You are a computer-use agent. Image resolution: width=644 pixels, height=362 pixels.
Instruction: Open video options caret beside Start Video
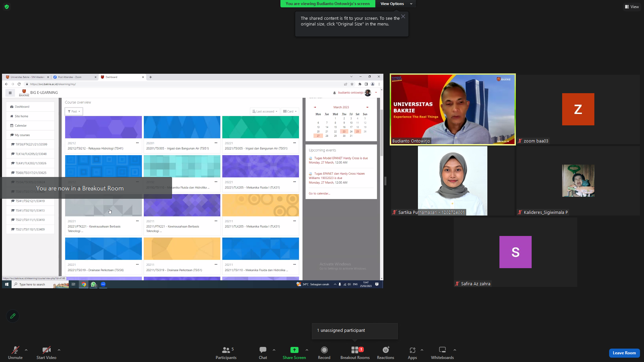[59, 350]
